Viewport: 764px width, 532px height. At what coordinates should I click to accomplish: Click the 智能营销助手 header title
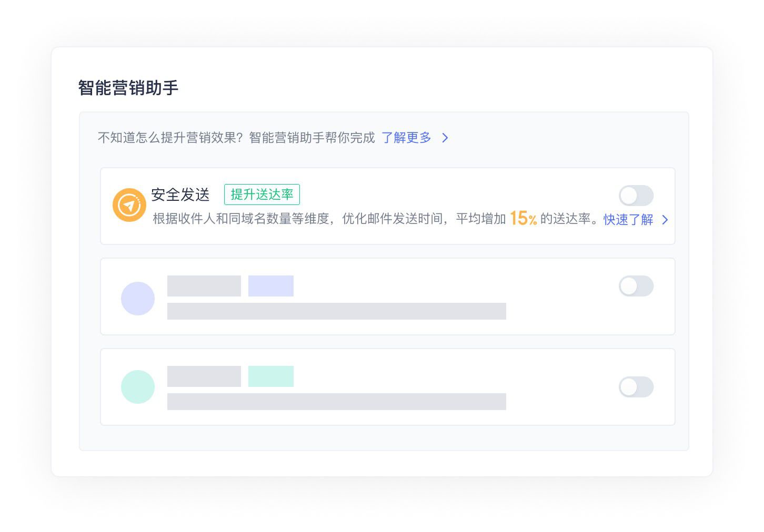[128, 88]
